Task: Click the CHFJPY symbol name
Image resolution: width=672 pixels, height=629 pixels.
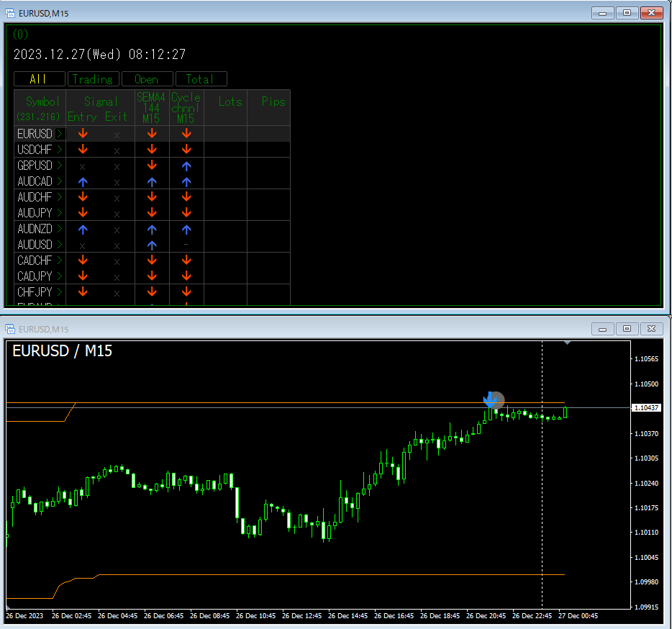Action: pyautogui.click(x=35, y=292)
